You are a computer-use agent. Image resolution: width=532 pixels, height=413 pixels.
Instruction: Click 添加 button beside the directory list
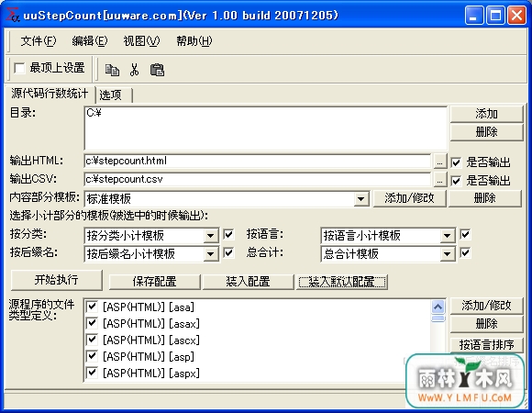pos(486,114)
